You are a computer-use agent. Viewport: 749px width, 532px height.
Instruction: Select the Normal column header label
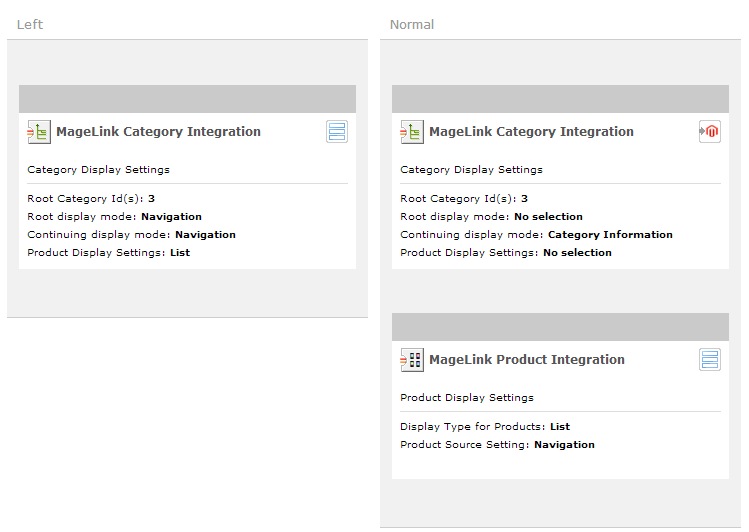pyautogui.click(x=412, y=24)
